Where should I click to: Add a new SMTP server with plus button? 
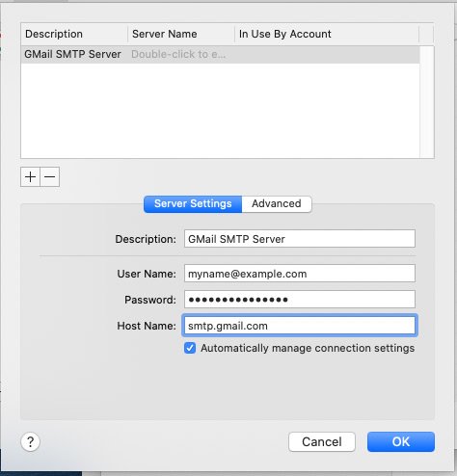coord(30,176)
